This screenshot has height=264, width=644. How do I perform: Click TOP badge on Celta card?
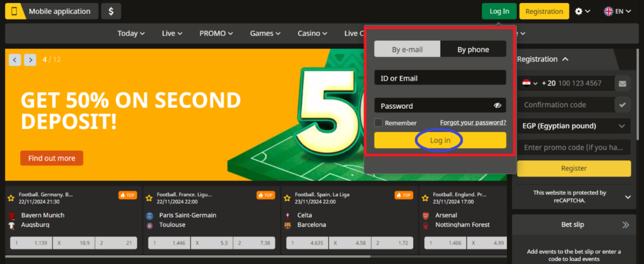404,195
